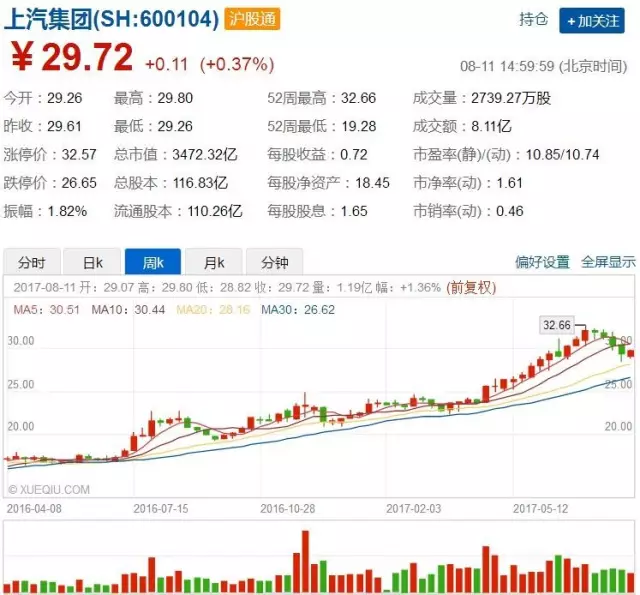
Task: Click the 2017-02-03 date axis label
Action: pos(413,509)
